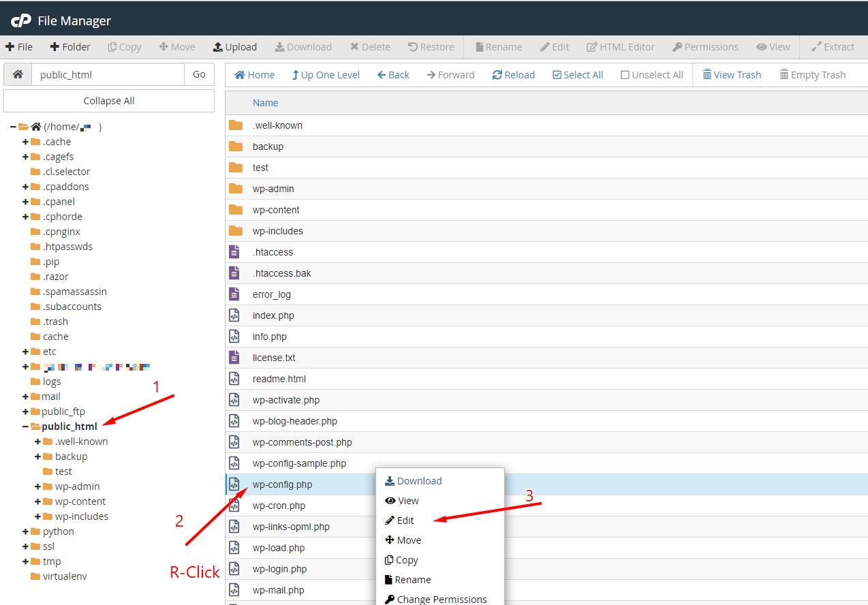Click Empty Trash

click(813, 75)
